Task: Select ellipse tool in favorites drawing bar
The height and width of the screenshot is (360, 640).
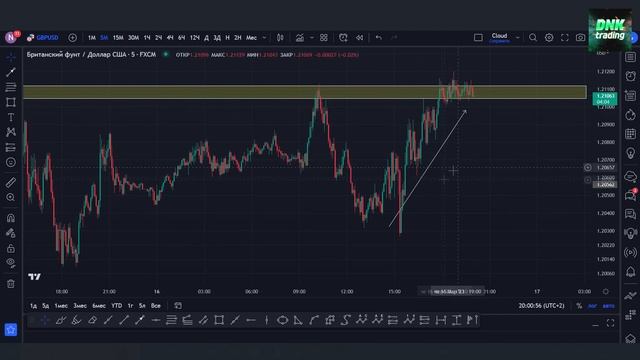Action: point(282,320)
